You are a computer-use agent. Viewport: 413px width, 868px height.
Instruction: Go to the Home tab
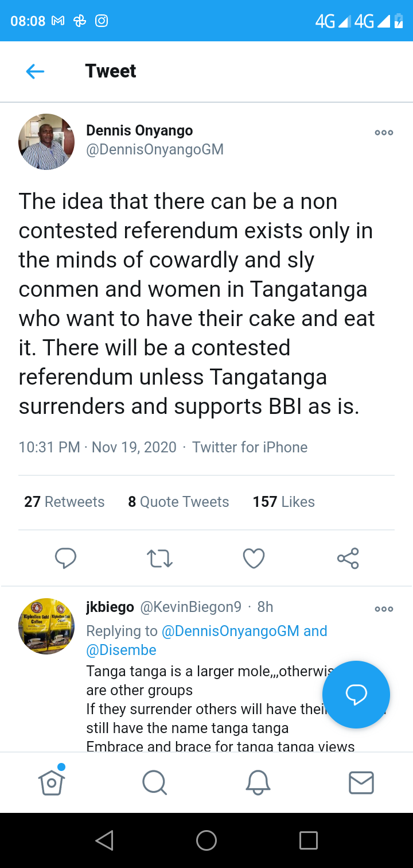[51, 782]
